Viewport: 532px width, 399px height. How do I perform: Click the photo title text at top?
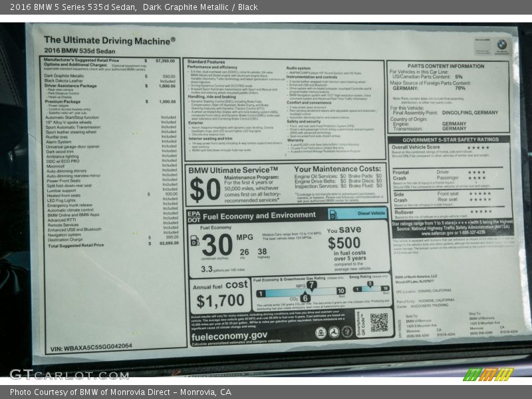(x=129, y=8)
